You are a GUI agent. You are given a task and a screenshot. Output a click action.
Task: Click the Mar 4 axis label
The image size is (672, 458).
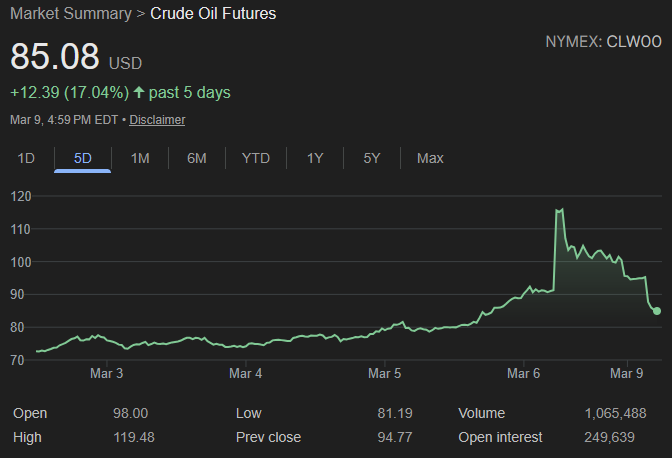coord(246,373)
